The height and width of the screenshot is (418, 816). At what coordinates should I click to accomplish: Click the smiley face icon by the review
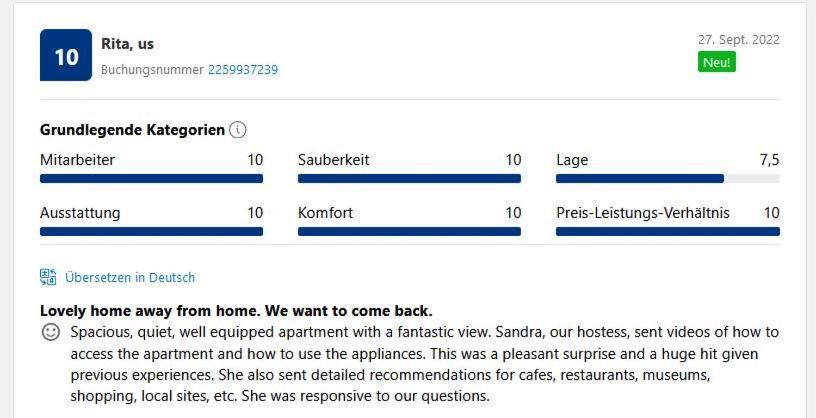tap(50, 332)
